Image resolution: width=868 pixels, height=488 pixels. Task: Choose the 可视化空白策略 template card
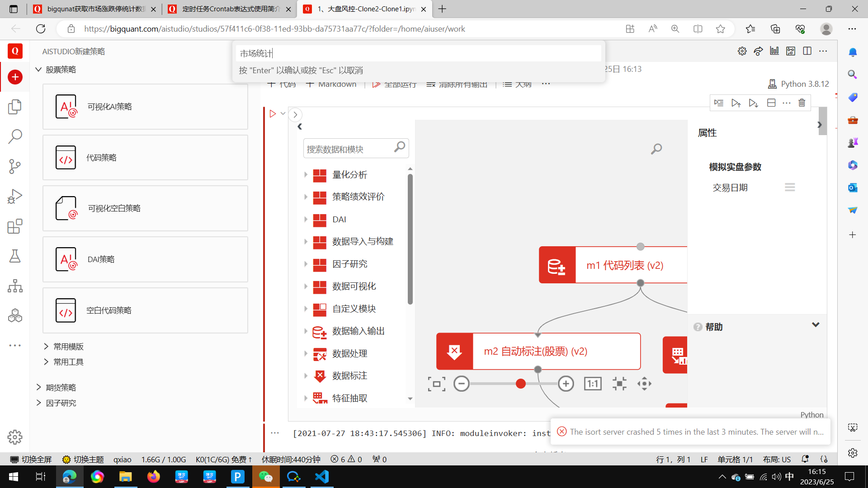145,208
